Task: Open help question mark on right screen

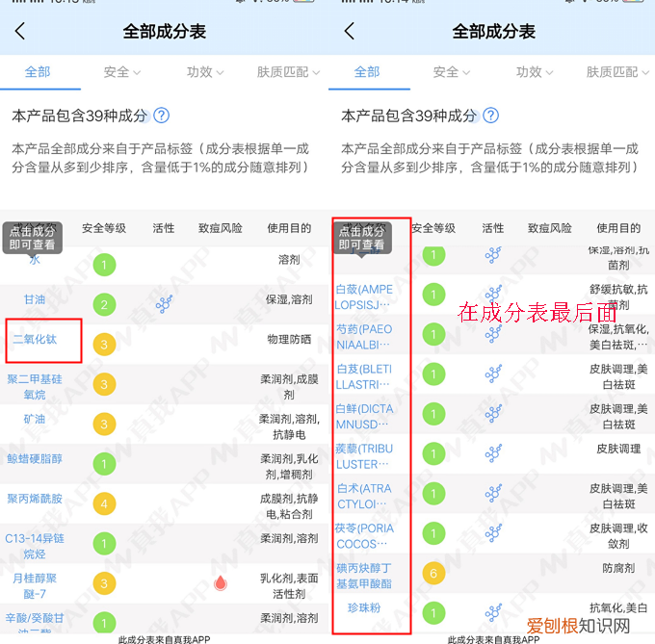Action: pos(491,116)
